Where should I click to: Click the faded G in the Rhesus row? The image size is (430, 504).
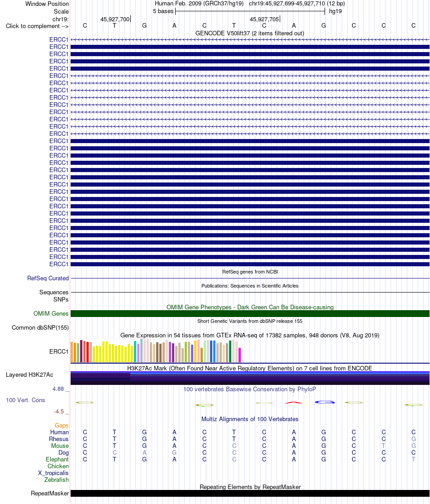413,439
